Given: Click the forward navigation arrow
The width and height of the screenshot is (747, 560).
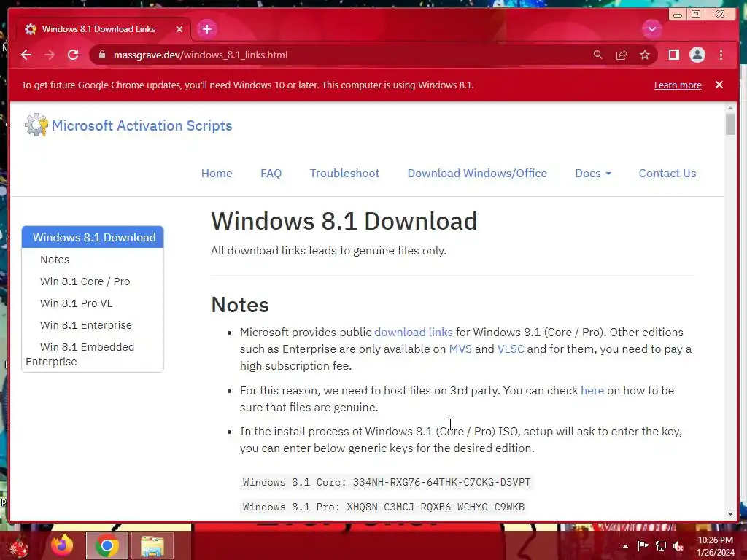Looking at the screenshot, I should point(50,55).
